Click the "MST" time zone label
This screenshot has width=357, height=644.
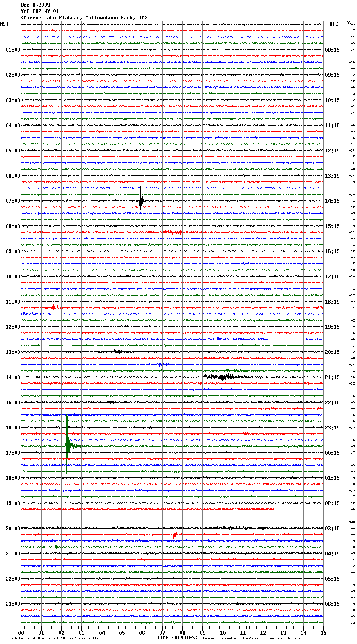click(x=4, y=24)
